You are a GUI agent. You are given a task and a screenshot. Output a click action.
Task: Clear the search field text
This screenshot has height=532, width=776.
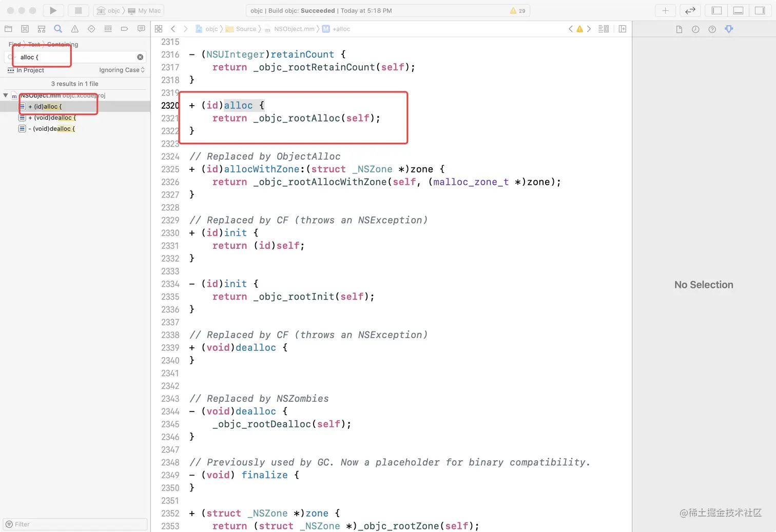tap(140, 57)
